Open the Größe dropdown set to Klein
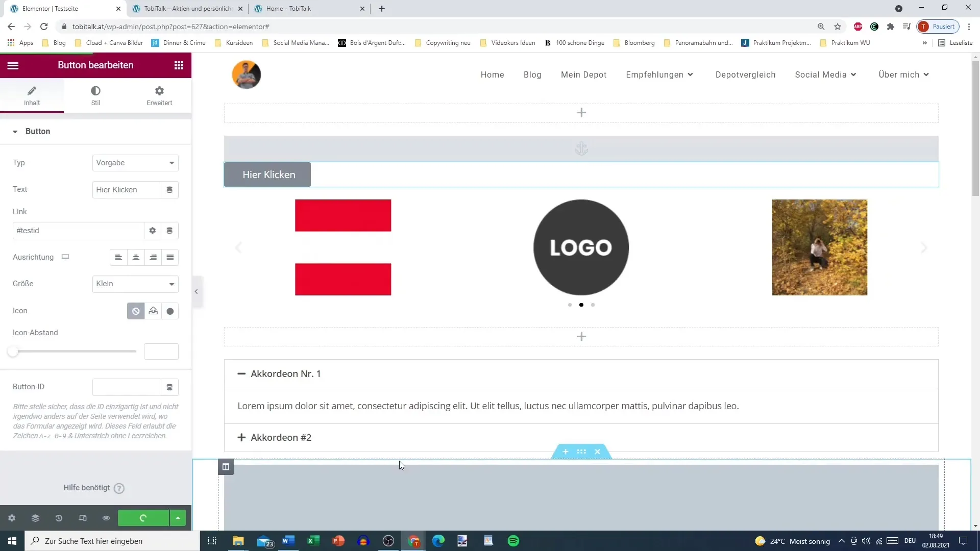This screenshot has width=980, height=551. coord(135,284)
